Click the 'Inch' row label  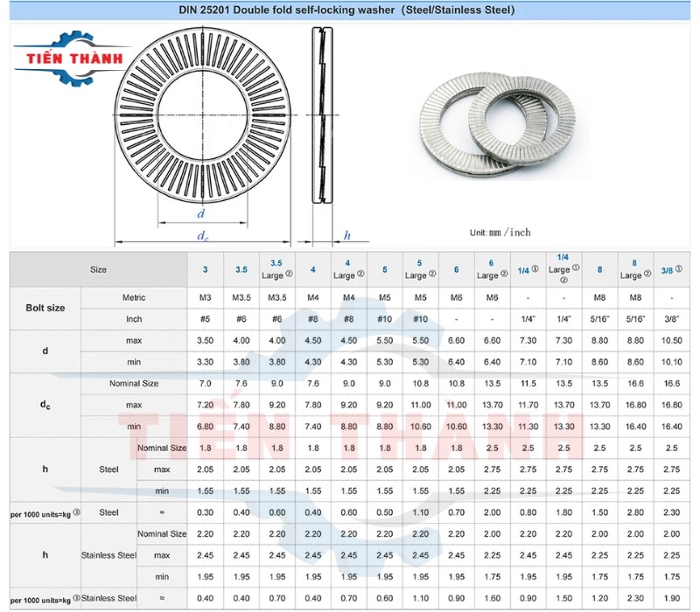coord(134,319)
